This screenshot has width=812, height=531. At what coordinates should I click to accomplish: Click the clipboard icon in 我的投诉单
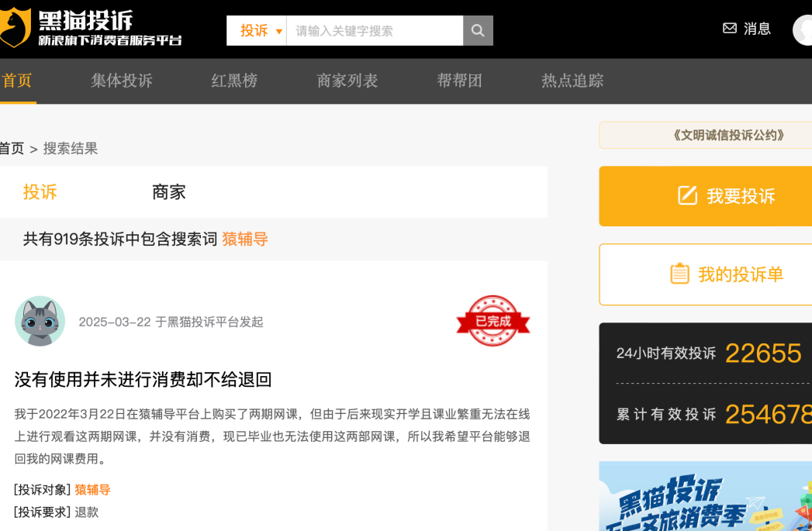point(680,274)
